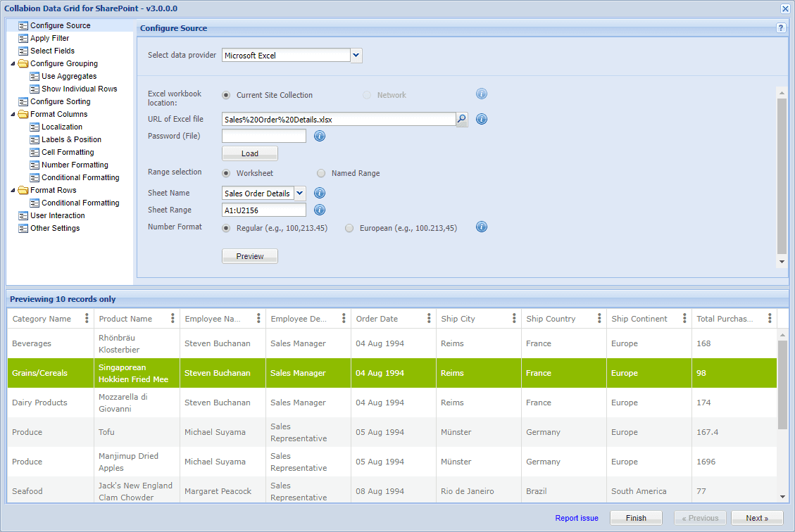Open User Interaction section

(x=57, y=215)
